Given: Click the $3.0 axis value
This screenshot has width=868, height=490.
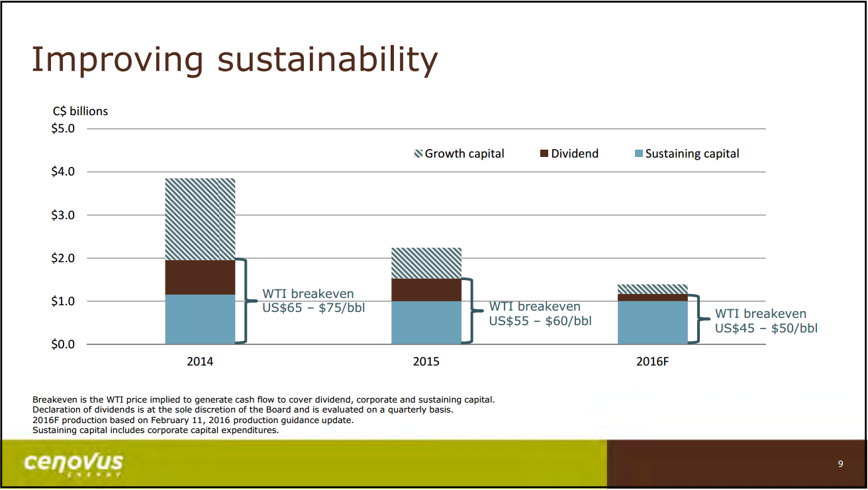Looking at the screenshot, I should (62, 215).
